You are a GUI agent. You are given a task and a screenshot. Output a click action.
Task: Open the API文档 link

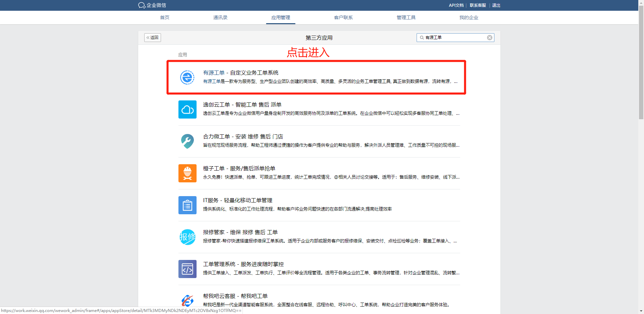pyautogui.click(x=456, y=5)
